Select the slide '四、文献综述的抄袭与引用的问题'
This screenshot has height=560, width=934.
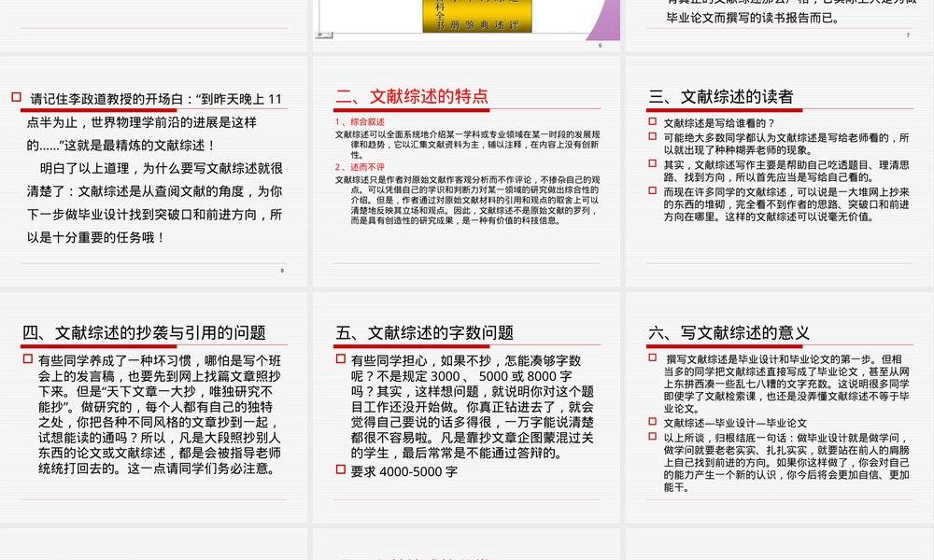coord(154,407)
